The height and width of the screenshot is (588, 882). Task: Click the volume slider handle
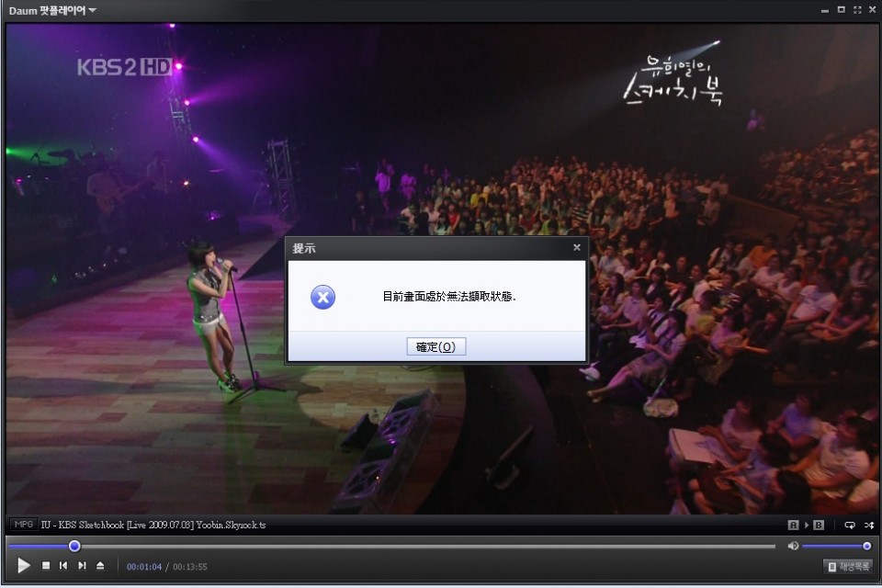tap(866, 546)
